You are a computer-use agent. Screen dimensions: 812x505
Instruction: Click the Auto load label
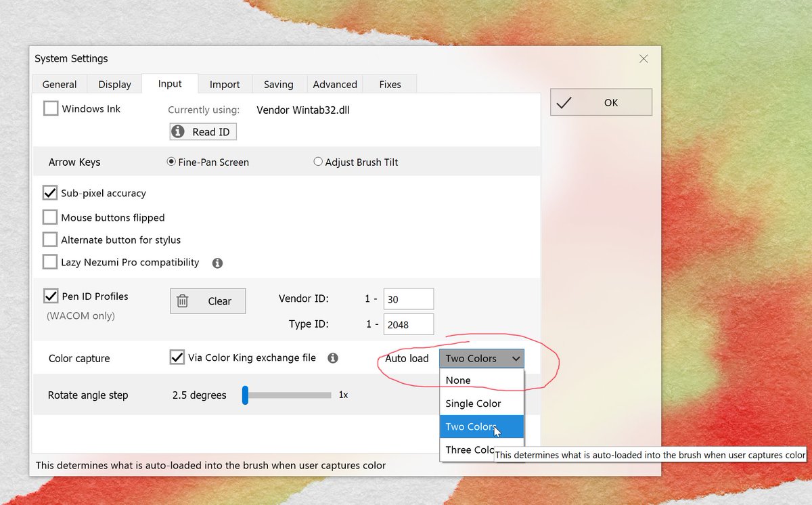pyautogui.click(x=407, y=359)
